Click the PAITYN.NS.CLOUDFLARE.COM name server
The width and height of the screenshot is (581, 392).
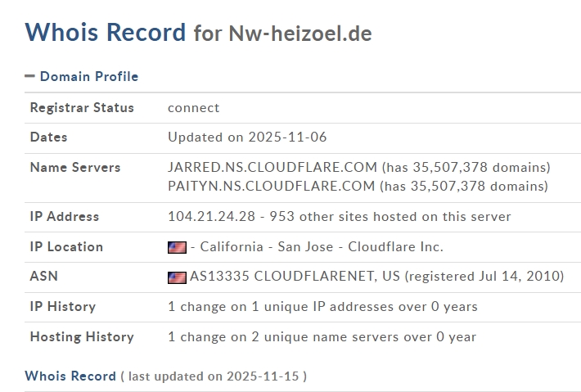click(x=271, y=186)
